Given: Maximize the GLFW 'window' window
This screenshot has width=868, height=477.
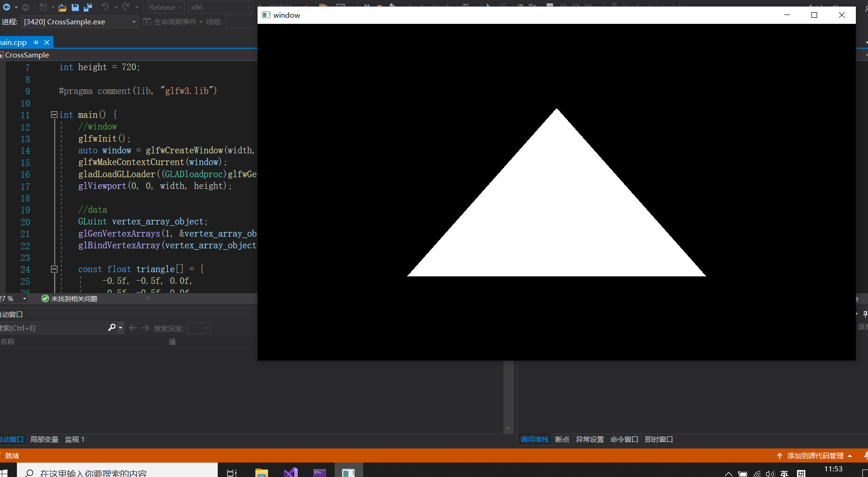Looking at the screenshot, I should 814,15.
